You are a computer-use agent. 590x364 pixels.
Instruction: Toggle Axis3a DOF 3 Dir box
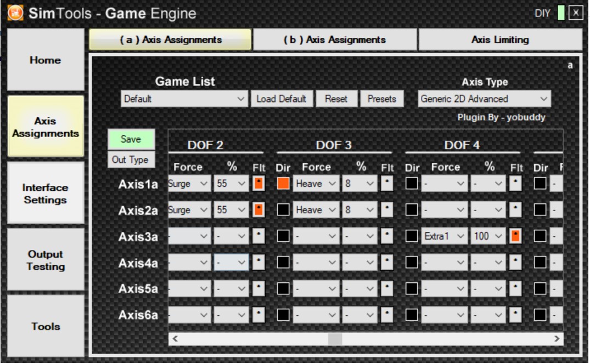click(283, 236)
